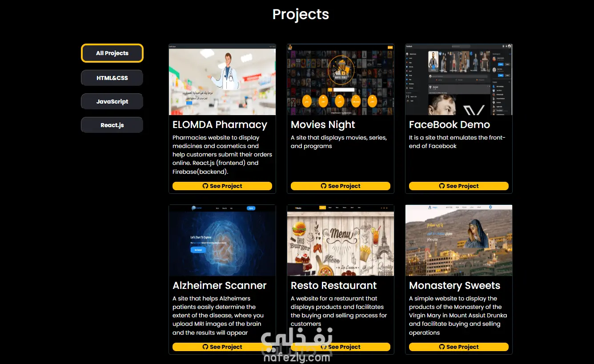594x364 pixels.
Task: Open the Monastery Sweets See Project link
Action: (x=459, y=347)
